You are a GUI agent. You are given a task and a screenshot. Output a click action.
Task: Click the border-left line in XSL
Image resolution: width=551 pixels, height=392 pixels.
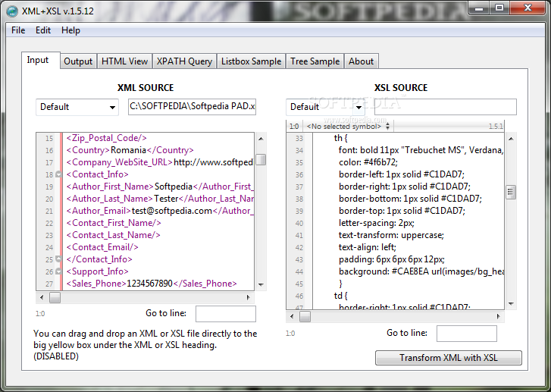(x=402, y=174)
